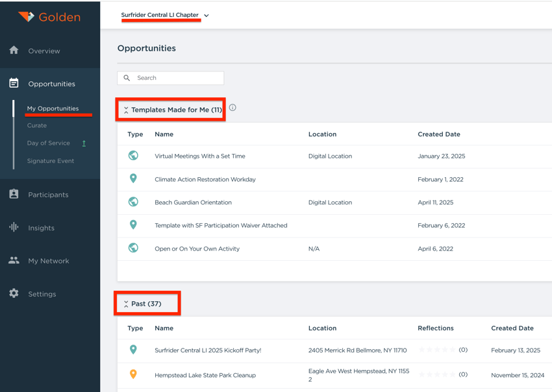Click the February 13, 2025 created date
Viewport: 552px width, 392px height.
click(x=516, y=350)
